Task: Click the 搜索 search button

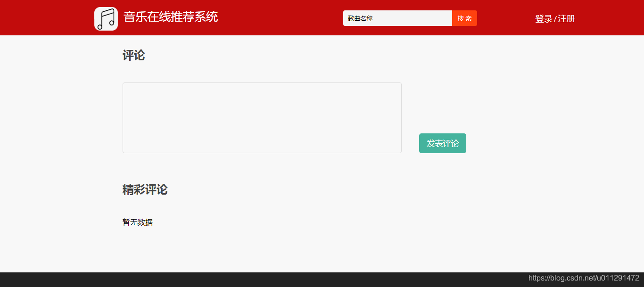Action: point(464,18)
